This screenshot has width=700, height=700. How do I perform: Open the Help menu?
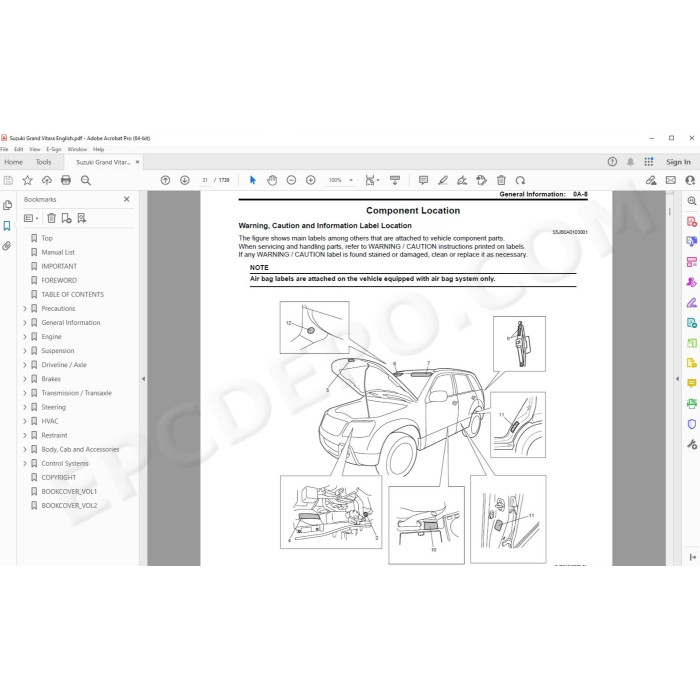98,150
